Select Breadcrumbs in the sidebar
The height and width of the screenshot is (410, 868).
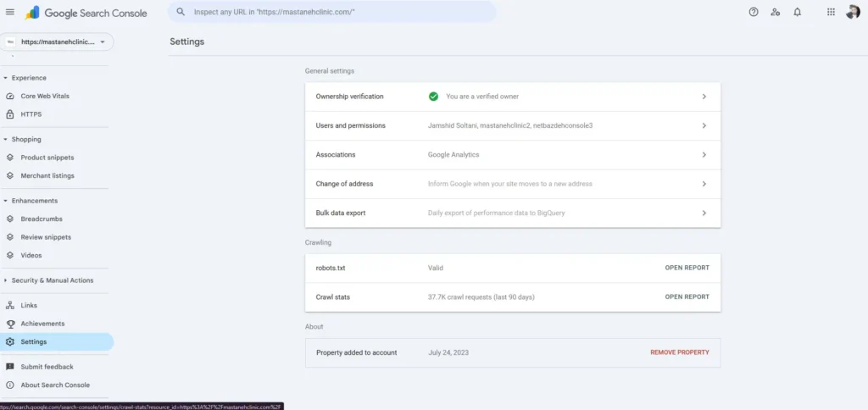click(42, 219)
